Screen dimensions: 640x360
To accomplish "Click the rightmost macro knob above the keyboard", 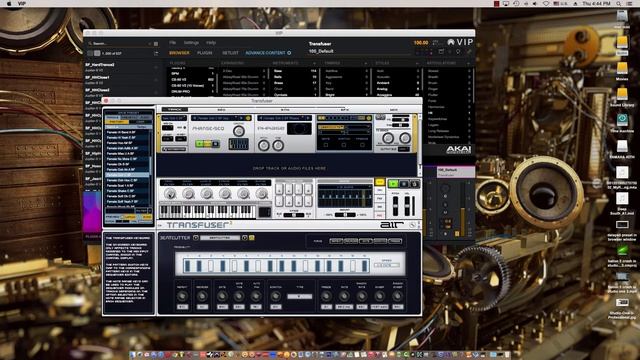I will point(262,194).
